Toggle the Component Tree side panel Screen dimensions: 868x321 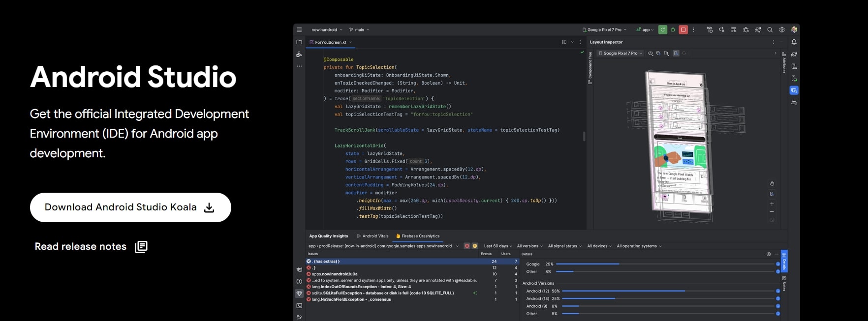[x=590, y=68]
